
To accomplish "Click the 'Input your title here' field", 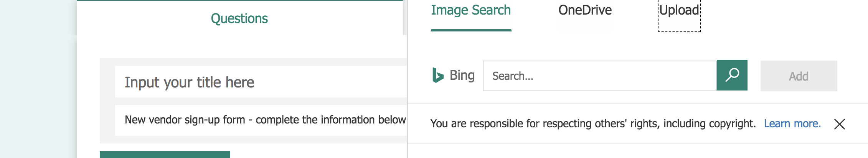I will pos(261,82).
